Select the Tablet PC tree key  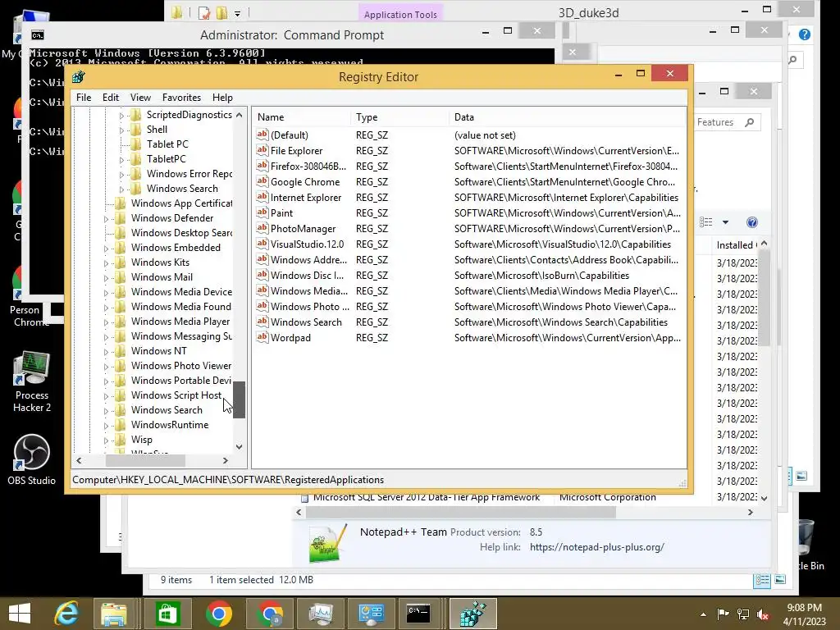[167, 144]
